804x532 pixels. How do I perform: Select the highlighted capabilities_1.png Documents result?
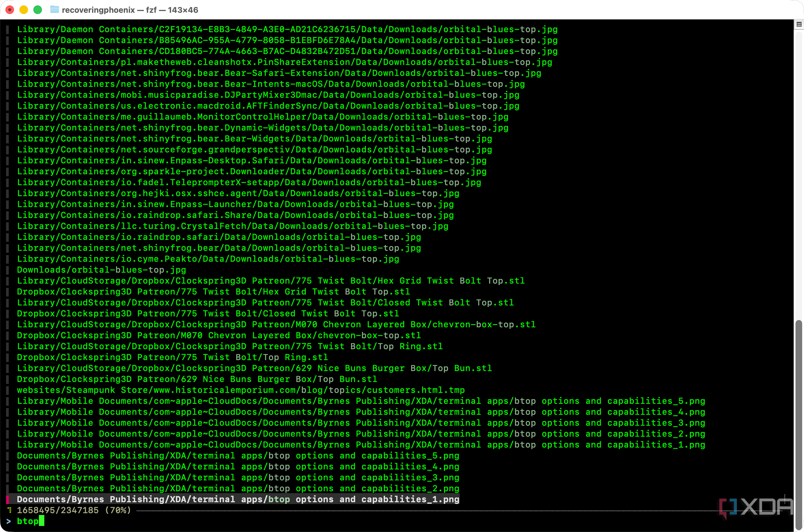[x=238, y=499]
